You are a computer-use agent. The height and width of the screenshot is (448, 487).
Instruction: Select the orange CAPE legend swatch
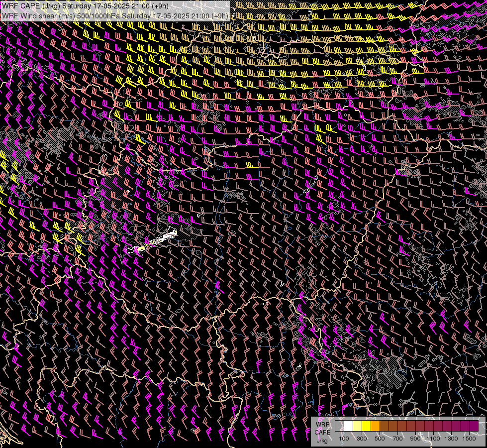click(x=375, y=426)
